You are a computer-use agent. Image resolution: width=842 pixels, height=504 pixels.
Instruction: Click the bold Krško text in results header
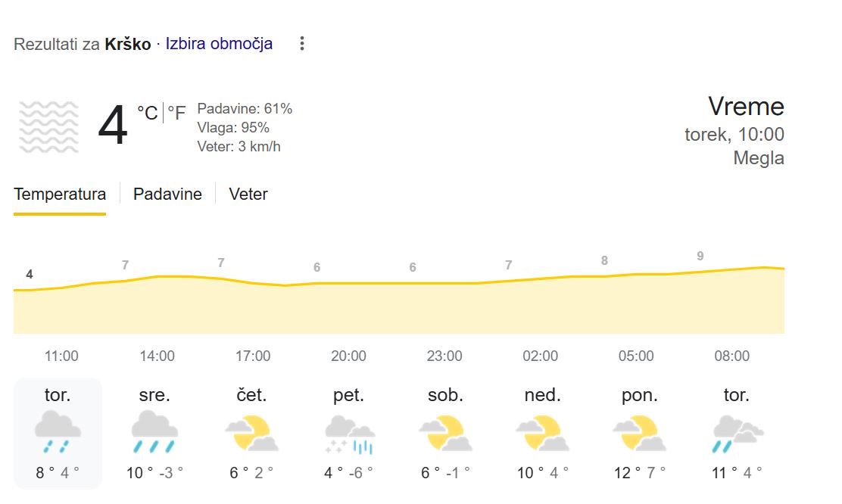128,43
